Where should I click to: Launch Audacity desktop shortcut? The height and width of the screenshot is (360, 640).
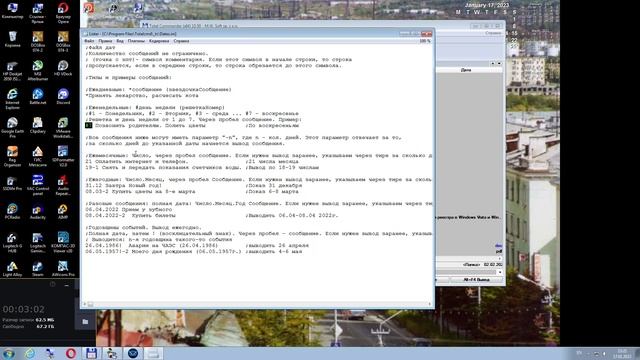(x=38, y=211)
